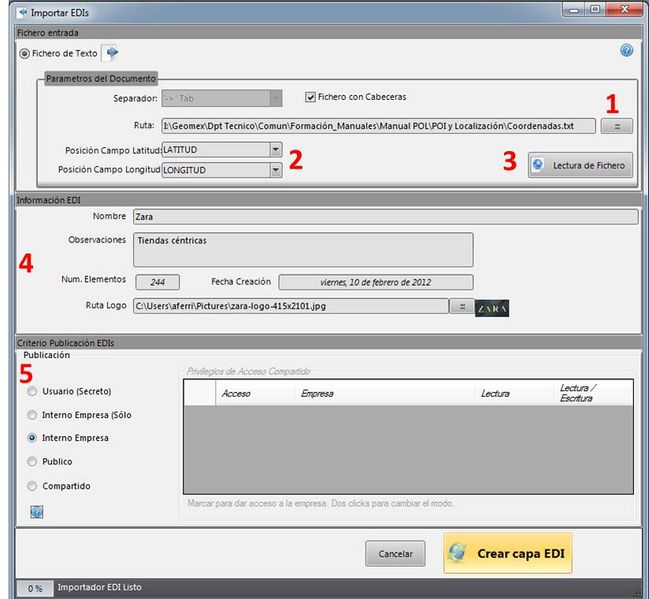
Task: Open the Posición Campo Latitud dropdown
Action: [275, 150]
